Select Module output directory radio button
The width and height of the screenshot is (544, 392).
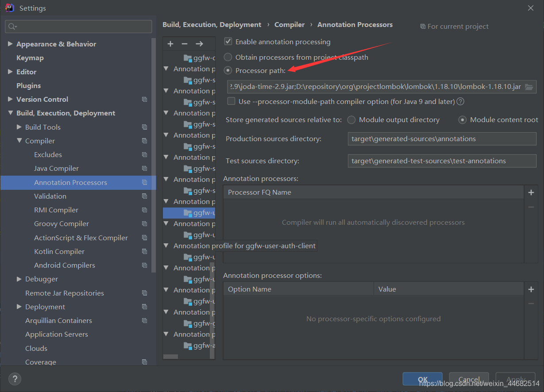[x=351, y=120]
